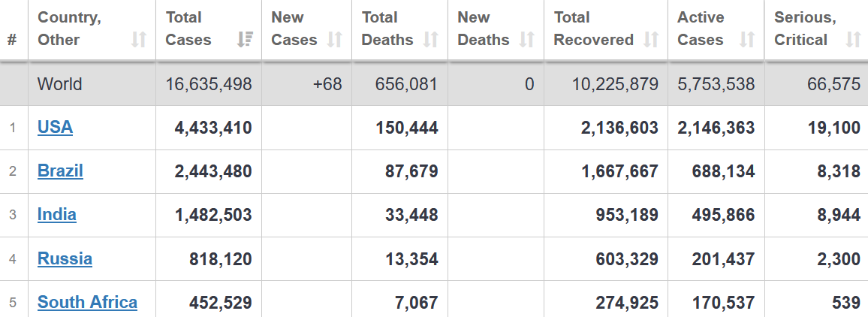Click sort arrows next to Total Recovered
Screen dimensions: 868x317
tap(651, 40)
